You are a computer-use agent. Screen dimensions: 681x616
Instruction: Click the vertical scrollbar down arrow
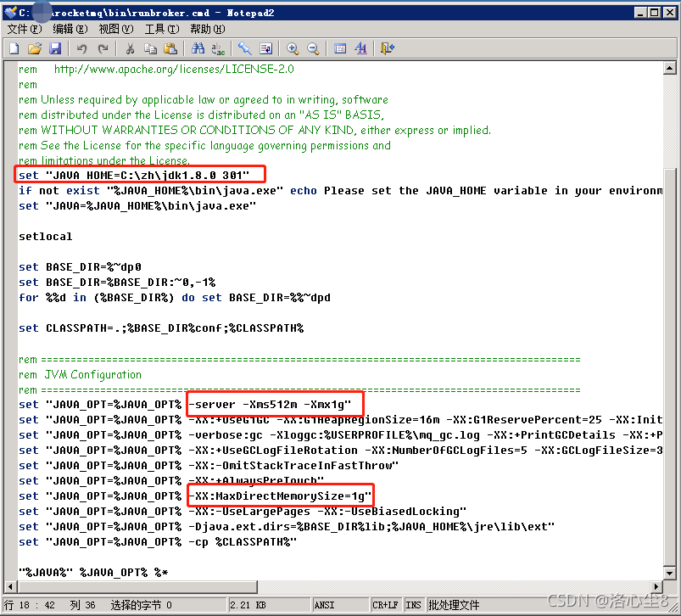669,573
